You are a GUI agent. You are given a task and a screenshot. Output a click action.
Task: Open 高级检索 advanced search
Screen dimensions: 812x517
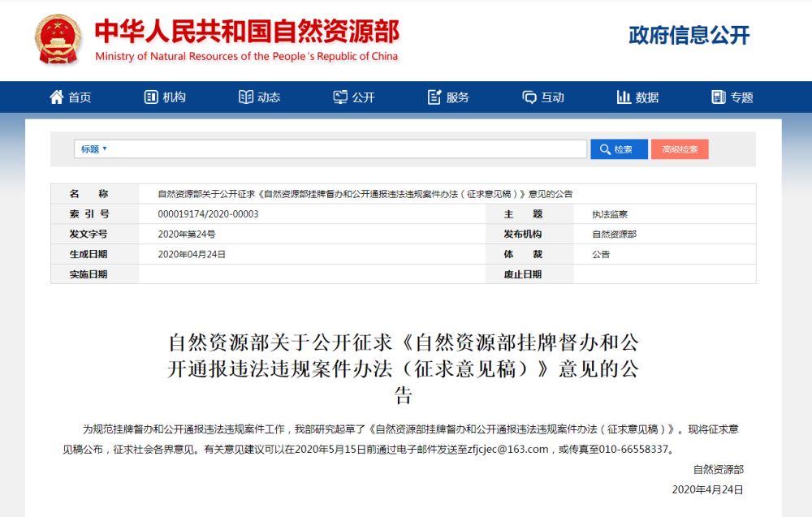click(x=680, y=149)
